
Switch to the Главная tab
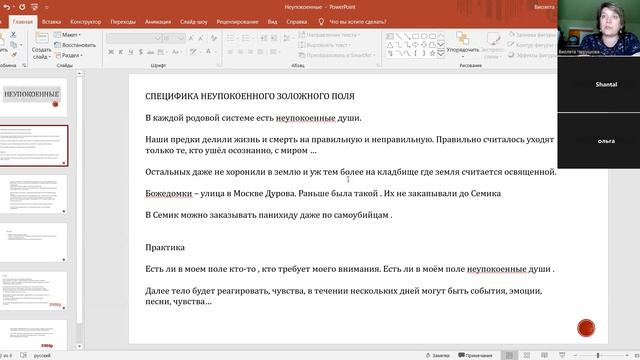pyautogui.click(x=22, y=22)
